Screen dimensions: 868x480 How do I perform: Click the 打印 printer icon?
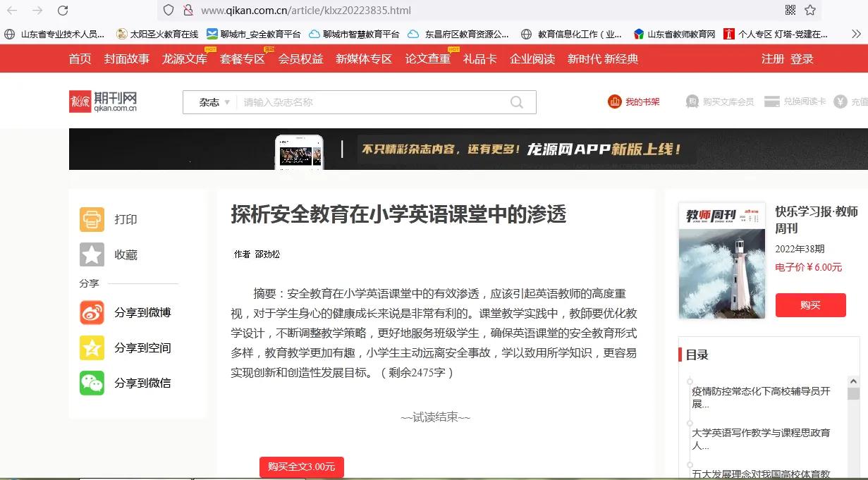[92, 219]
